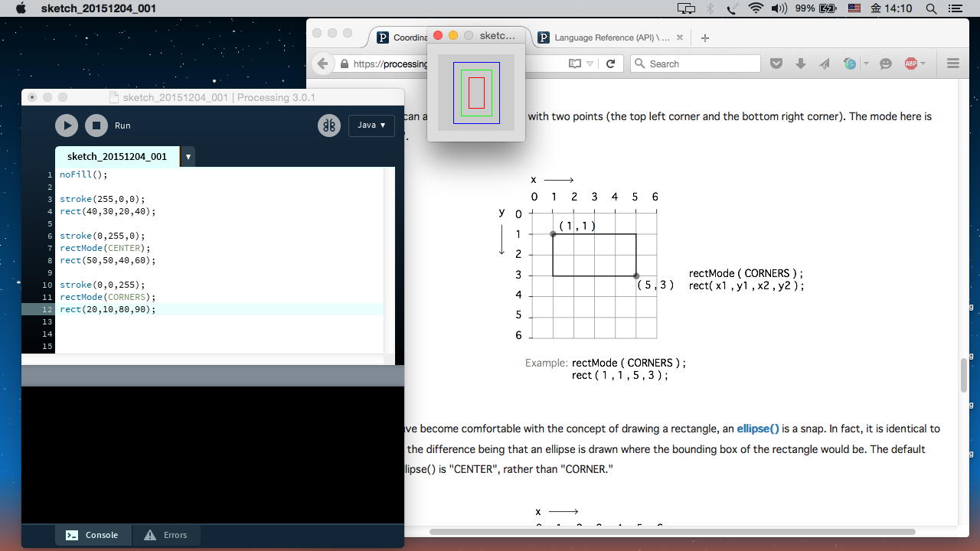Open Firefox Downloads arrow icon
Image resolution: width=980 pixels, height=551 pixels.
point(801,64)
